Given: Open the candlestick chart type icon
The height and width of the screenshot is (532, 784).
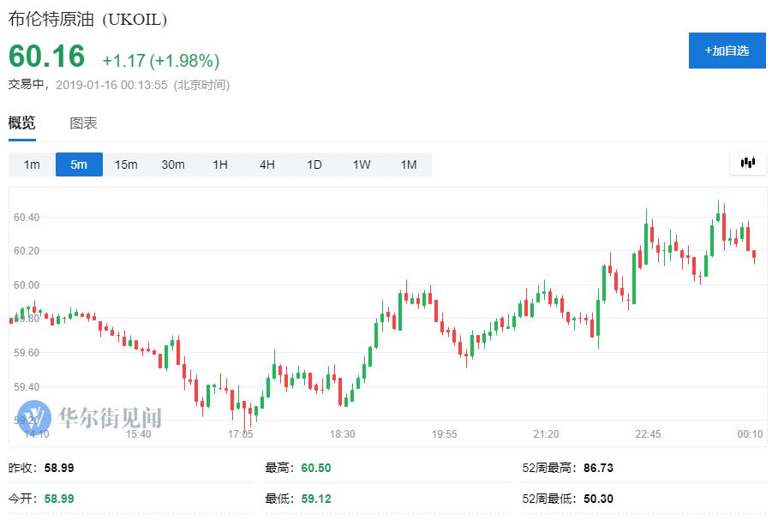Looking at the screenshot, I should (x=747, y=164).
